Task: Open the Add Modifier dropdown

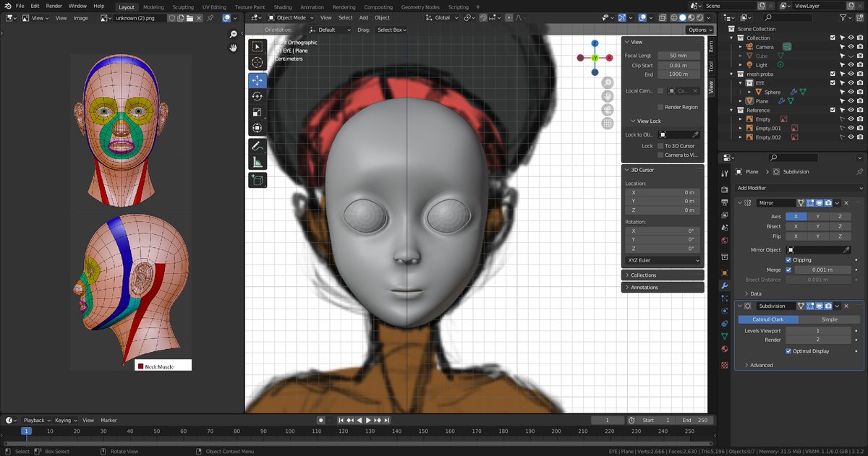Action: tap(799, 188)
